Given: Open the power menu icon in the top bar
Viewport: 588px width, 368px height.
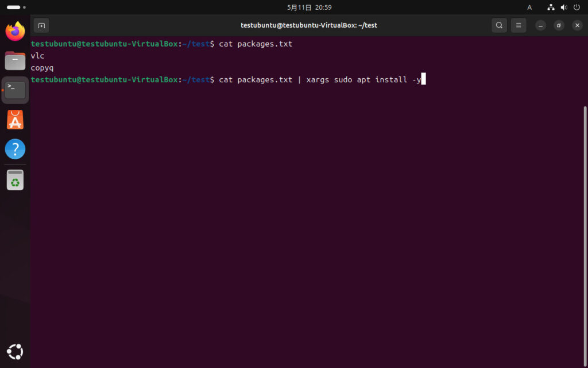Looking at the screenshot, I should (x=576, y=7).
